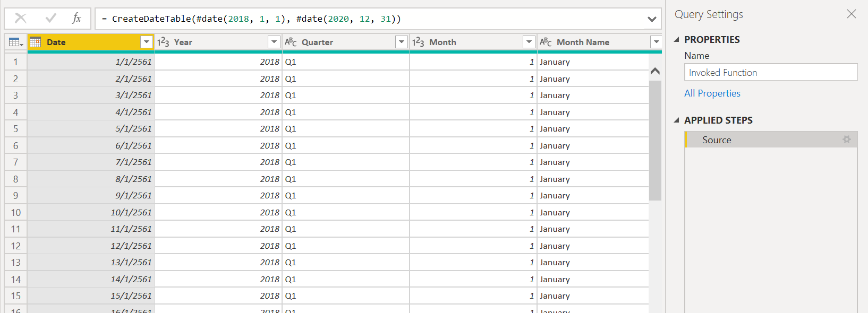Select the Source applied step
Screen dimensions: 868x313
click(x=717, y=140)
